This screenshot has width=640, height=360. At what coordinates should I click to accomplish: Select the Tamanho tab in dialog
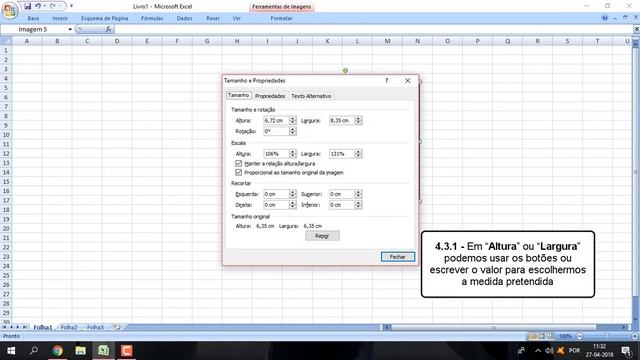[238, 95]
